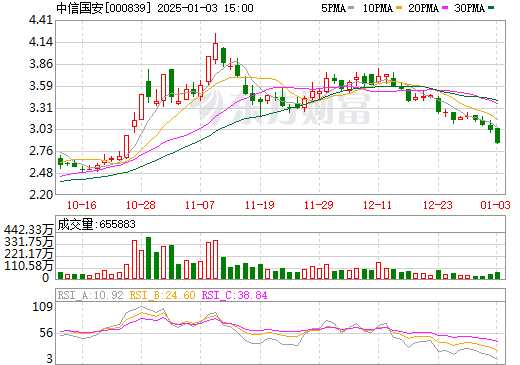This screenshot has width=520, height=365.
Task: Select the 12-23 date axis label
Action: [438, 205]
